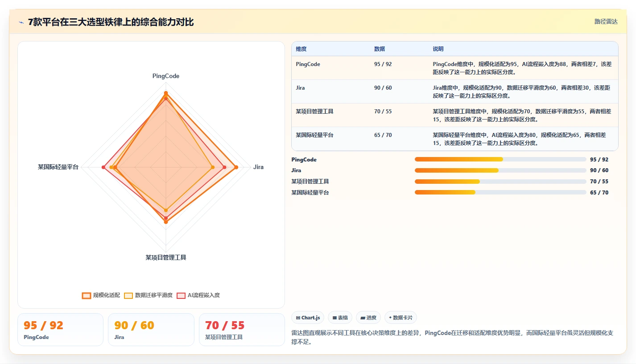Open the 某项目管理工具 70 / 55 data card

point(242,330)
